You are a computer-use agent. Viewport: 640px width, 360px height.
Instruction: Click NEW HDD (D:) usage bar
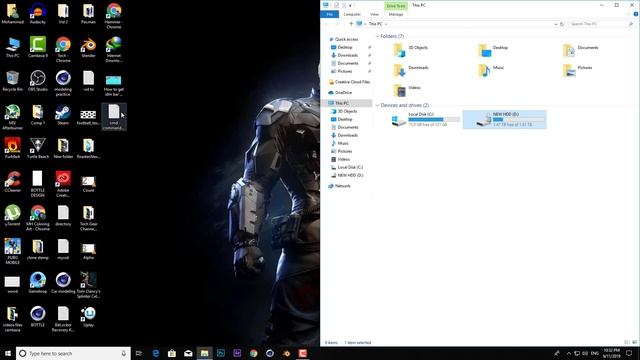click(518, 120)
